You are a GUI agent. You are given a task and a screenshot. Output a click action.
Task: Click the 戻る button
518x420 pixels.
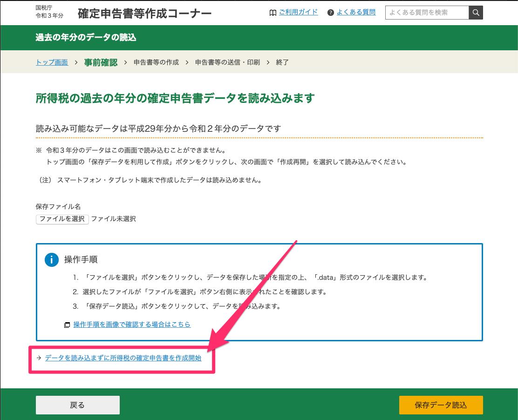(78, 405)
